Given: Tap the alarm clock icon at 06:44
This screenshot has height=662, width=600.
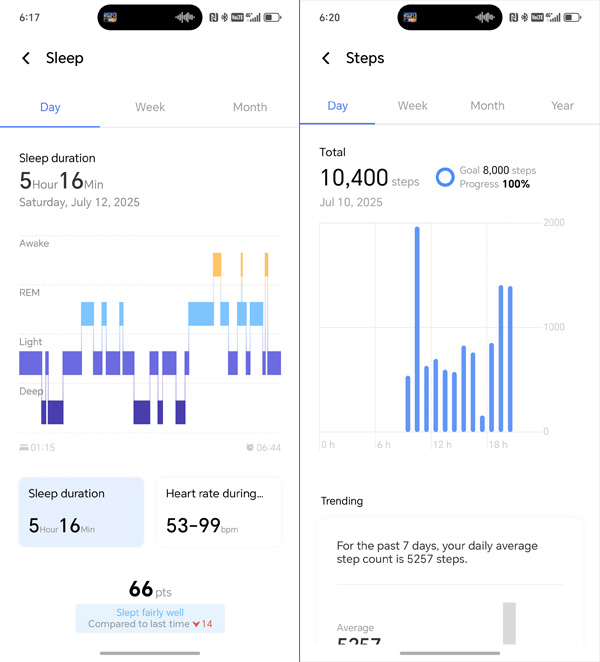Looking at the screenshot, I should (250, 448).
